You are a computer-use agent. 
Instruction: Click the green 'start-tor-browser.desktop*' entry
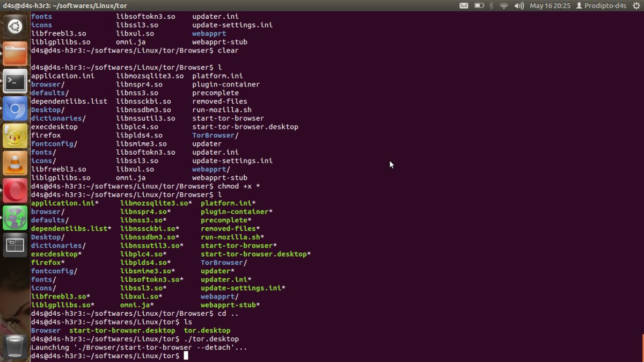click(255, 254)
